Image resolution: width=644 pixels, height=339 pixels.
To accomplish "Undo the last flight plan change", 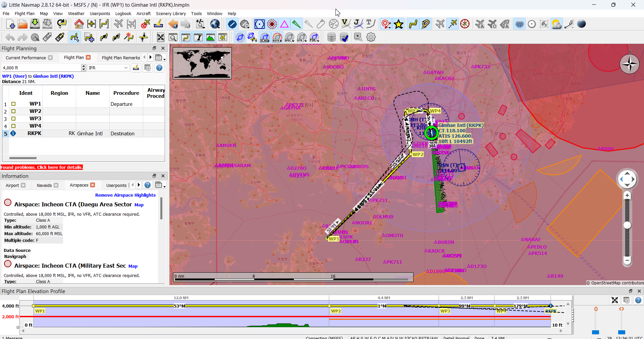I will tap(10, 37).
